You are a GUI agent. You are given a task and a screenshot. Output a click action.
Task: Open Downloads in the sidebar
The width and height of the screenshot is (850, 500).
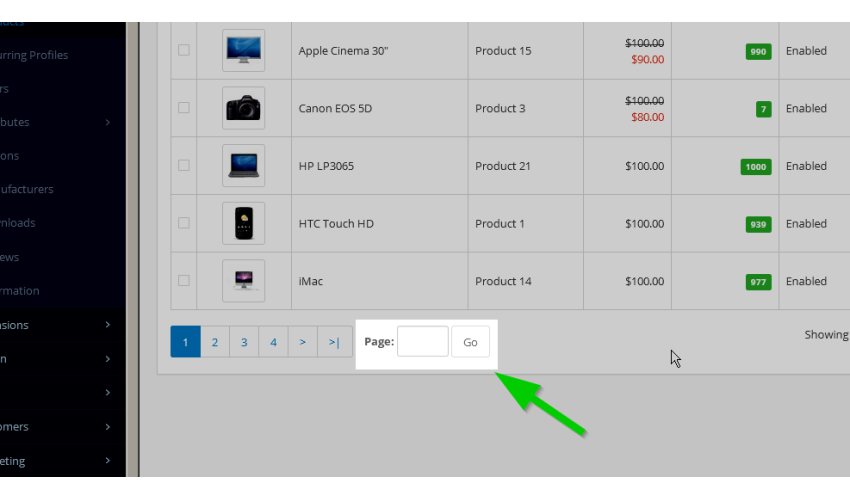17,223
